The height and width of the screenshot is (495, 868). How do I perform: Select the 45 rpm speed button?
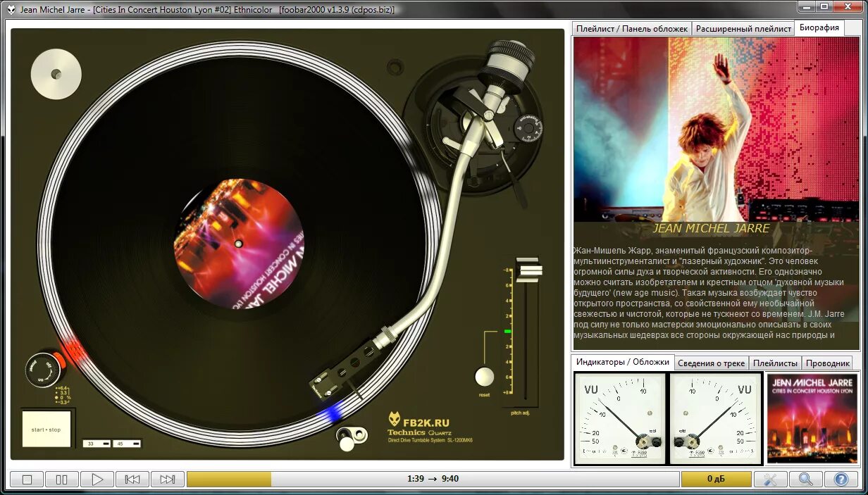tap(127, 444)
